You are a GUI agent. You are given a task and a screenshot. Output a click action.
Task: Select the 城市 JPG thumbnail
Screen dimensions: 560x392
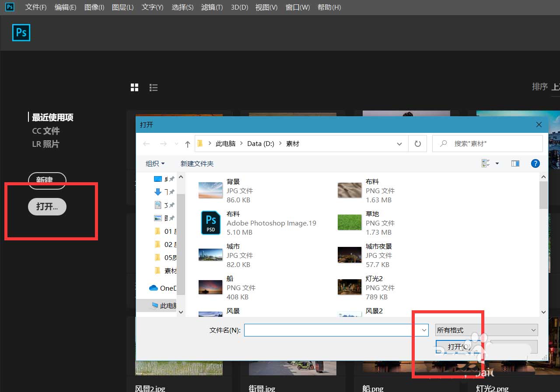click(211, 255)
